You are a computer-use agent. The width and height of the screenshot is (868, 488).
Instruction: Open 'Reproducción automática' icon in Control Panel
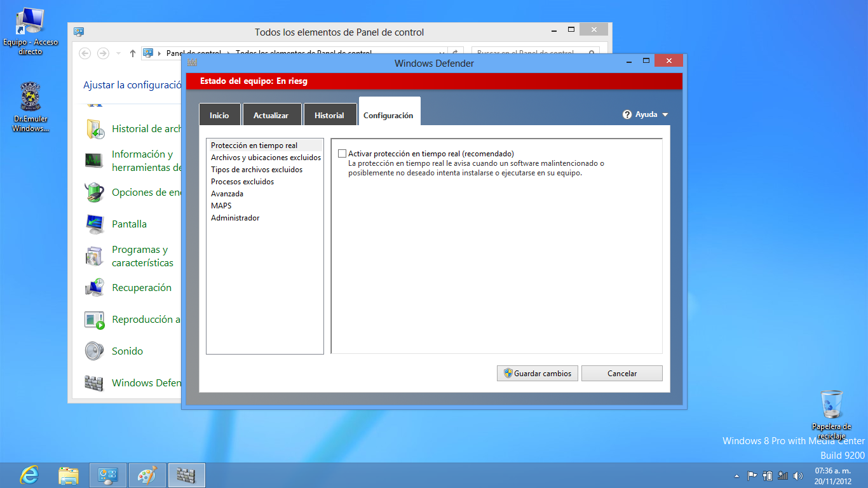pyautogui.click(x=95, y=320)
